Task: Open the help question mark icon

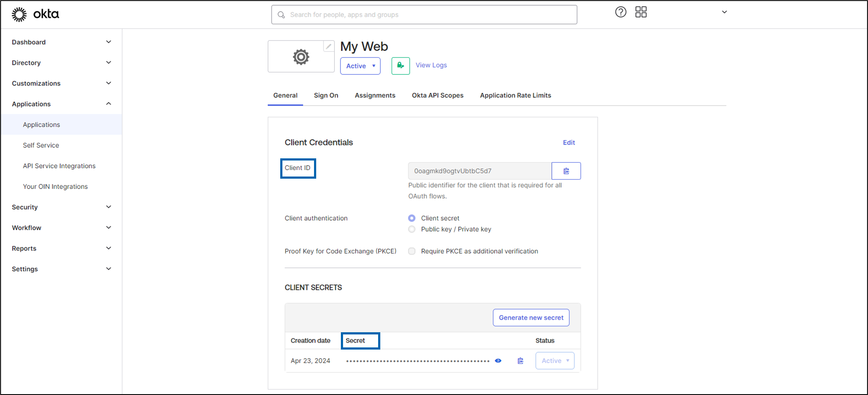Action: click(621, 12)
